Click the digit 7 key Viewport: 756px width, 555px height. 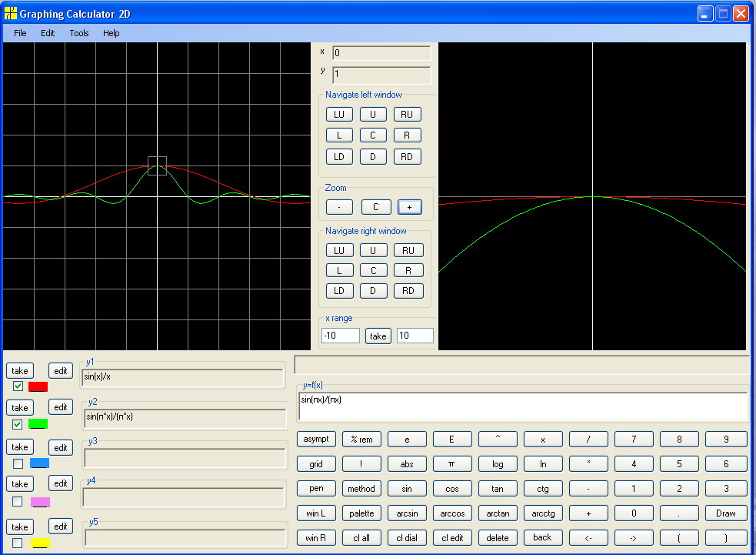(634, 440)
